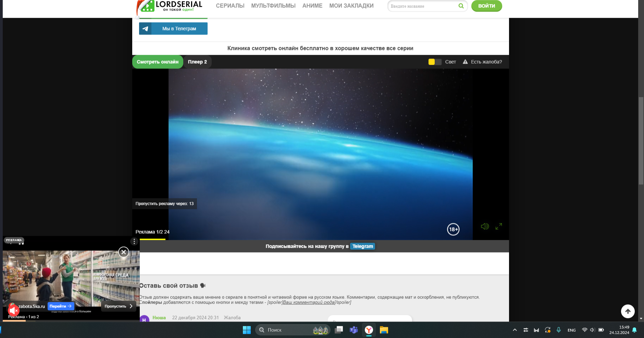644x338 pixels.
Task: Close the floating ad video
Action: [124, 252]
